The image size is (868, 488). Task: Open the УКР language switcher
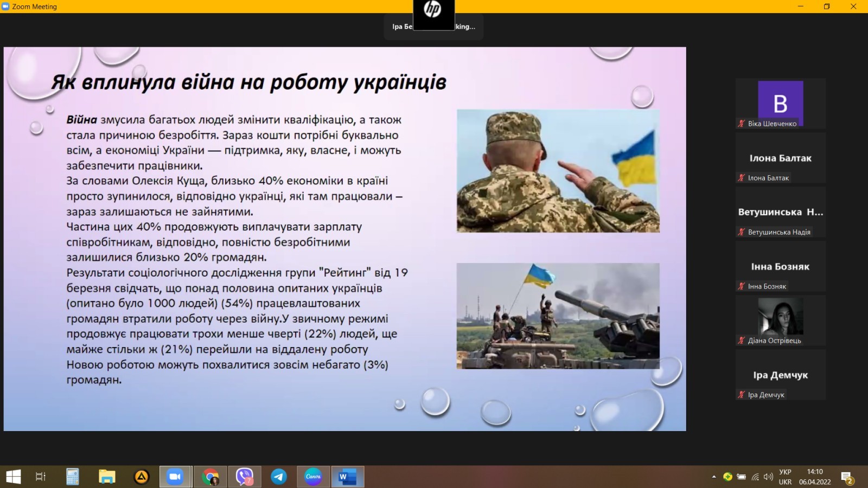785,477
